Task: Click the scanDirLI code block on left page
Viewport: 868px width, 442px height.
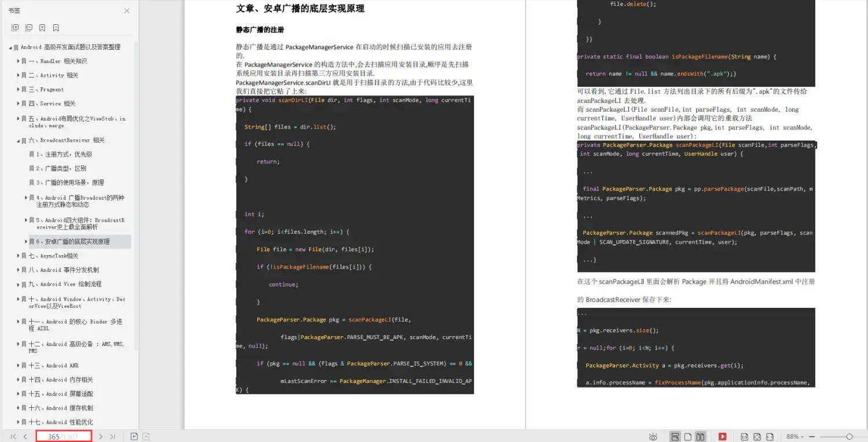Action: click(355, 245)
